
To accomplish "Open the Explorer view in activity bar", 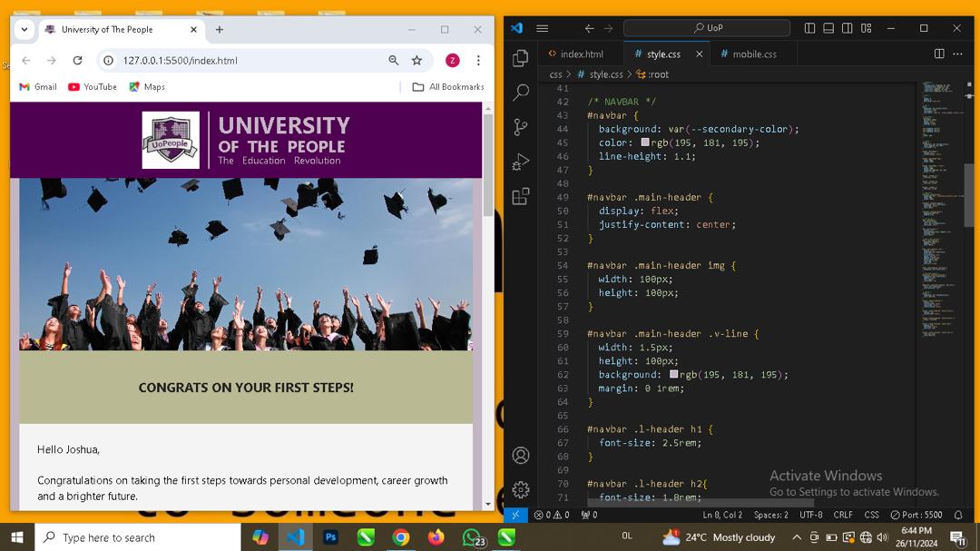I will pos(521,58).
